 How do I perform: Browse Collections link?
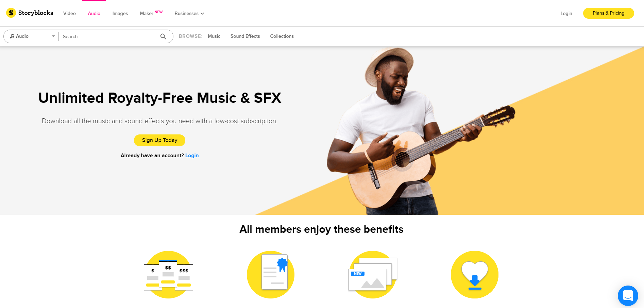tap(282, 36)
